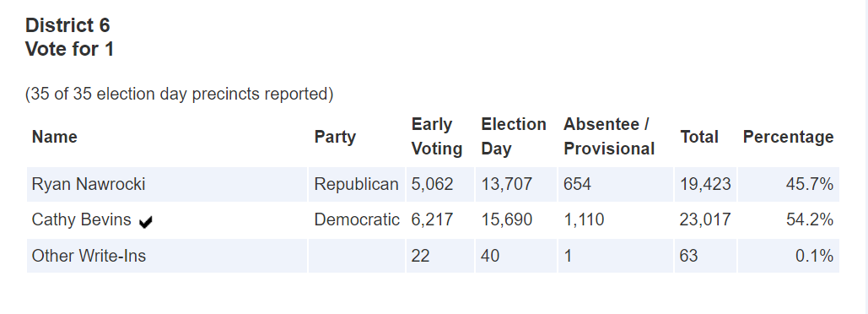868x314 pixels.
Task: Click the winner checkmark beside Cathy Bevins
Action: coord(146,222)
